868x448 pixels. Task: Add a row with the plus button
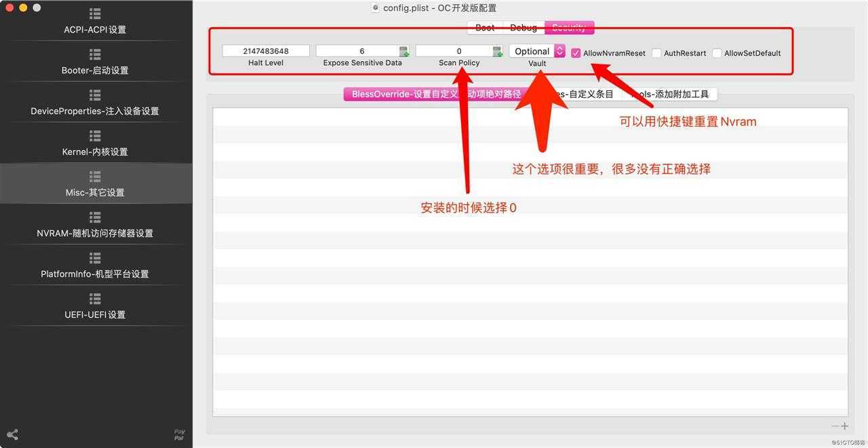point(845,426)
